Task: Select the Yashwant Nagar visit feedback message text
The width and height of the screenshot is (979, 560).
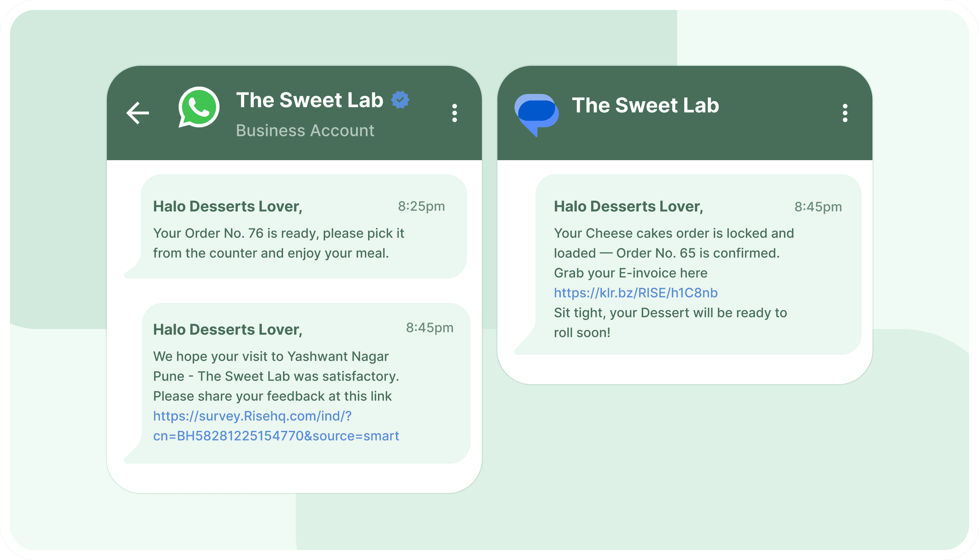Action: pyautogui.click(x=275, y=376)
